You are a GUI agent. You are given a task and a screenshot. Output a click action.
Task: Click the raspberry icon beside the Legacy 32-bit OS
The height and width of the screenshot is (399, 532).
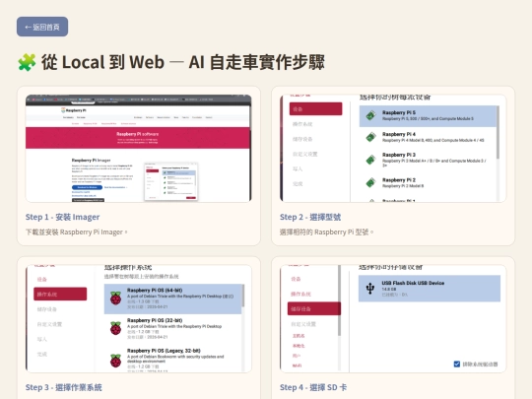tap(115, 361)
